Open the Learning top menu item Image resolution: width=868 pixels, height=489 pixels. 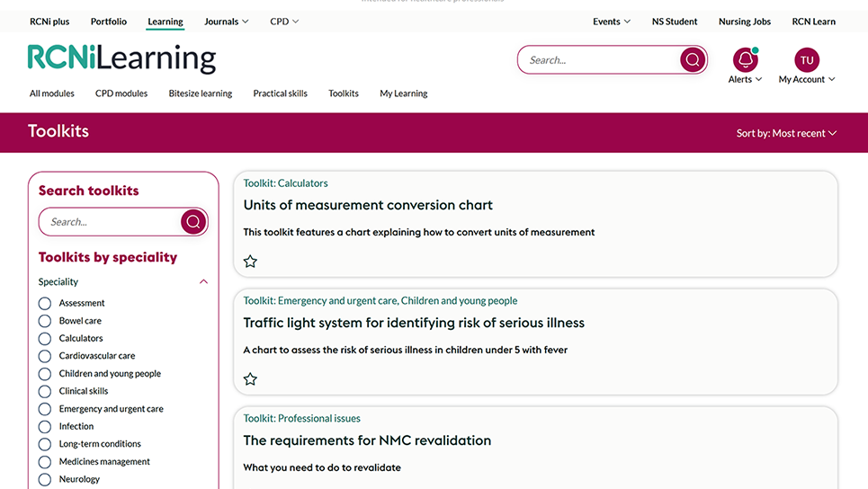click(x=165, y=22)
